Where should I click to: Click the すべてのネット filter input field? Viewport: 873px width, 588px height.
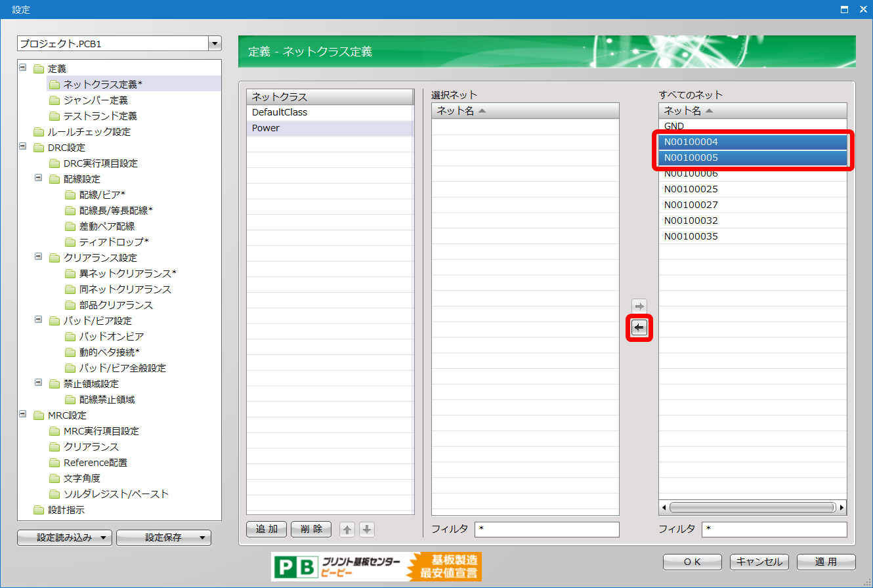tap(774, 530)
